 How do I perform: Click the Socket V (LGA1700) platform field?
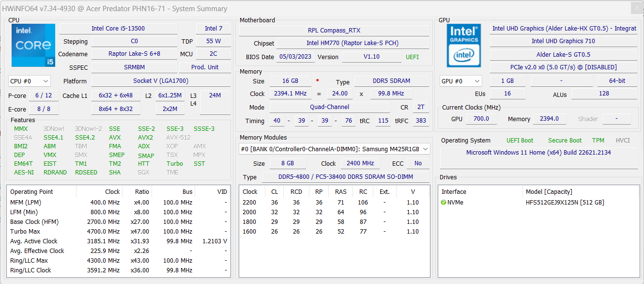161,81
